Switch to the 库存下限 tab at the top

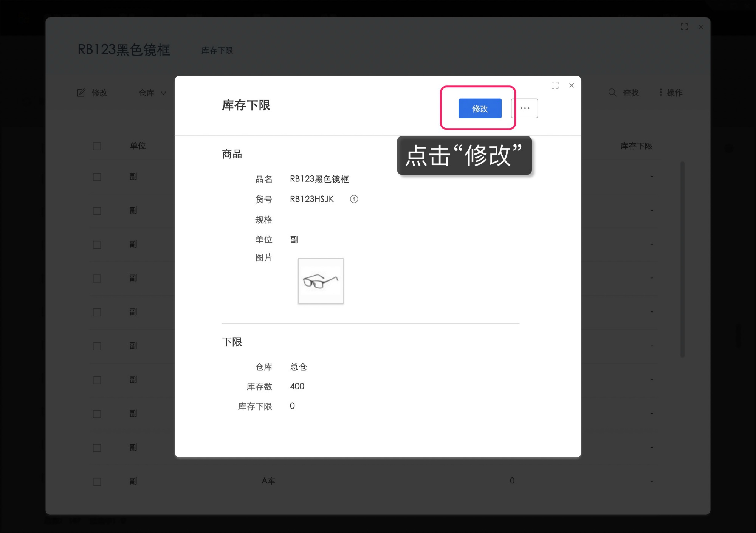tap(217, 51)
